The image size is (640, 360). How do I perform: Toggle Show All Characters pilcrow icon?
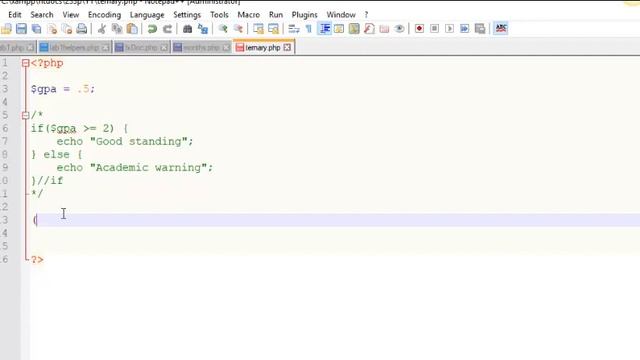(x=309, y=29)
